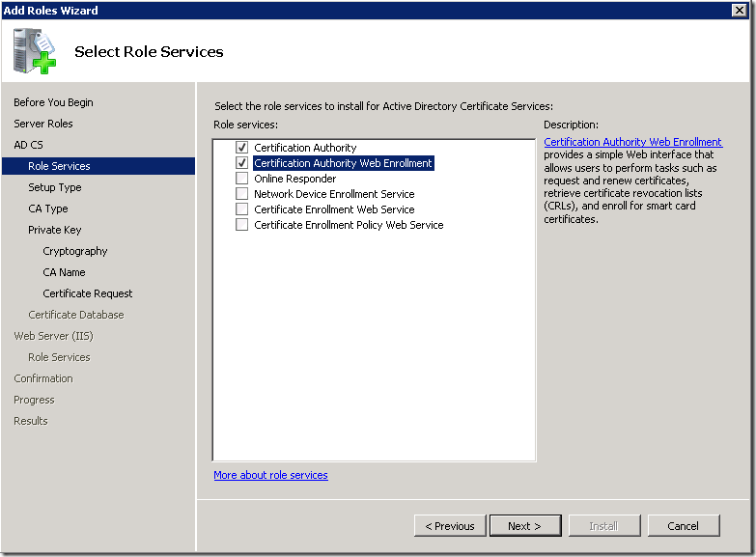Enable the Online Responder checkbox
This screenshot has width=756, height=557.
(x=241, y=178)
